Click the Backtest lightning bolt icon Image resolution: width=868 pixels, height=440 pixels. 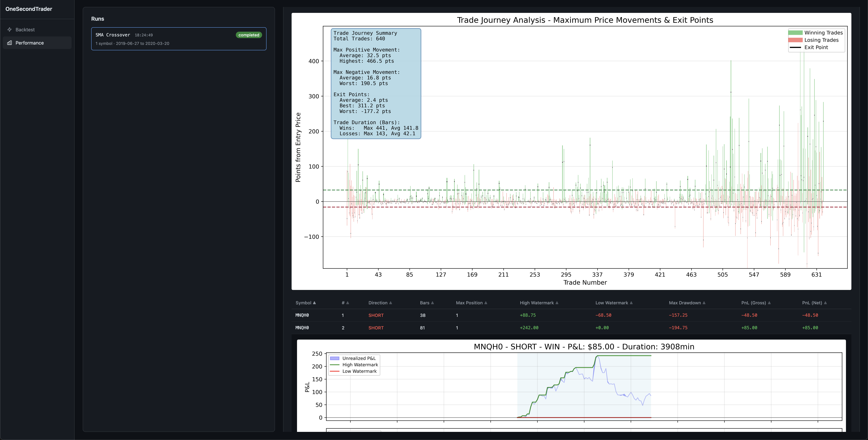[x=9, y=30]
